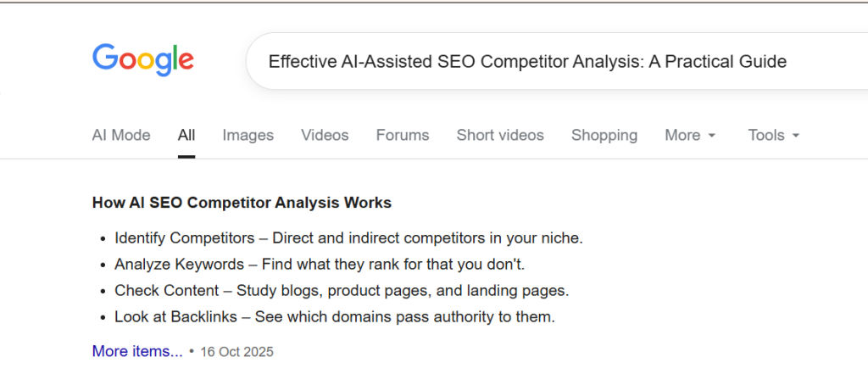Show Short videos results
Viewport: 868px width, 385px height.
[500, 135]
